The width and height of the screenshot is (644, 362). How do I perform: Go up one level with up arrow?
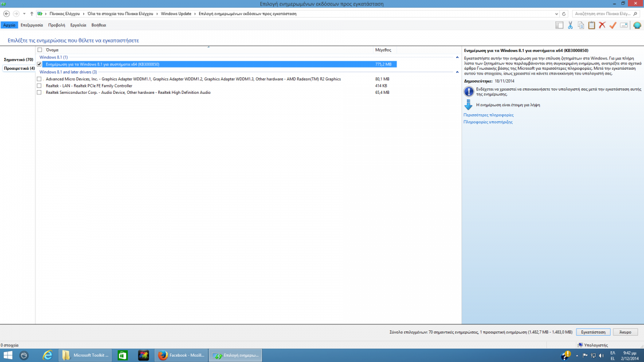32,13
